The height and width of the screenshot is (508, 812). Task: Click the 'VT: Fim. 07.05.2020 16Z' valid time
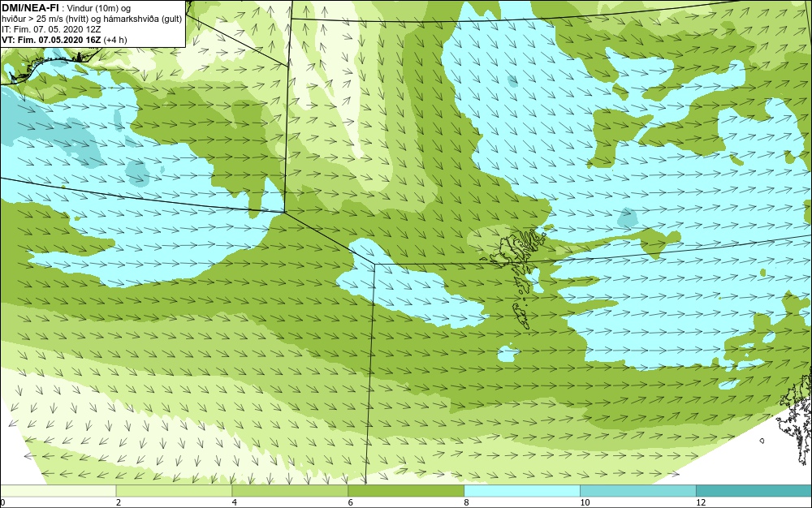click(51, 40)
